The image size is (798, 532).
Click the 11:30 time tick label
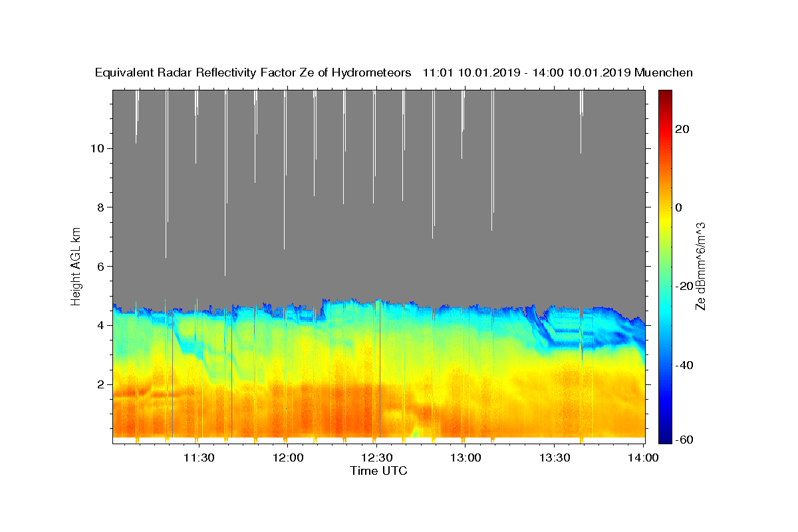coord(199,458)
